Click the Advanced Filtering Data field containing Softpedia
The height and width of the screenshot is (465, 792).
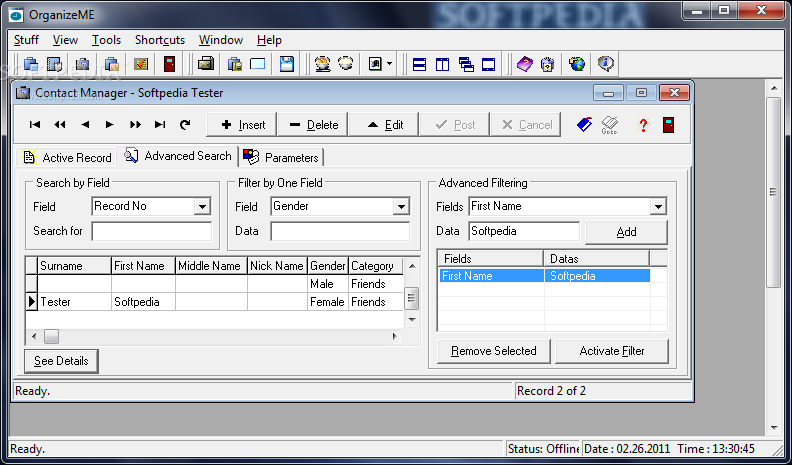pos(524,231)
